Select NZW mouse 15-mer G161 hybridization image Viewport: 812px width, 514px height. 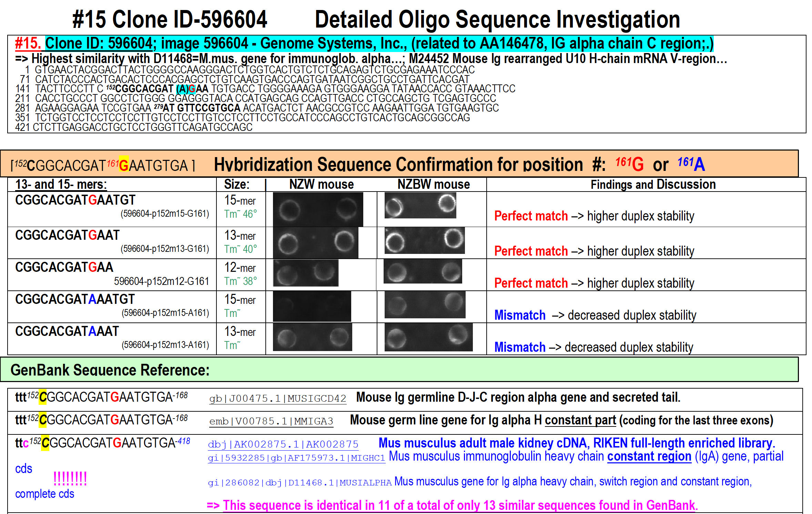click(318, 209)
